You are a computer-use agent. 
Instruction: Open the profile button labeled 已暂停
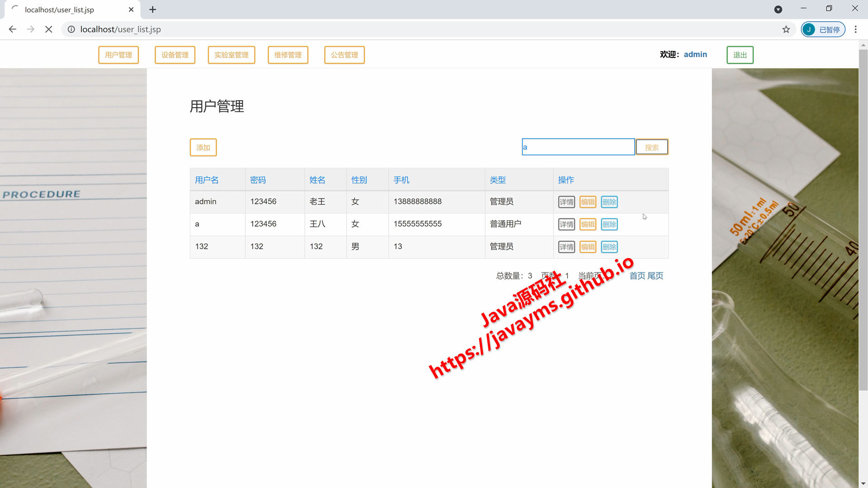pos(823,29)
